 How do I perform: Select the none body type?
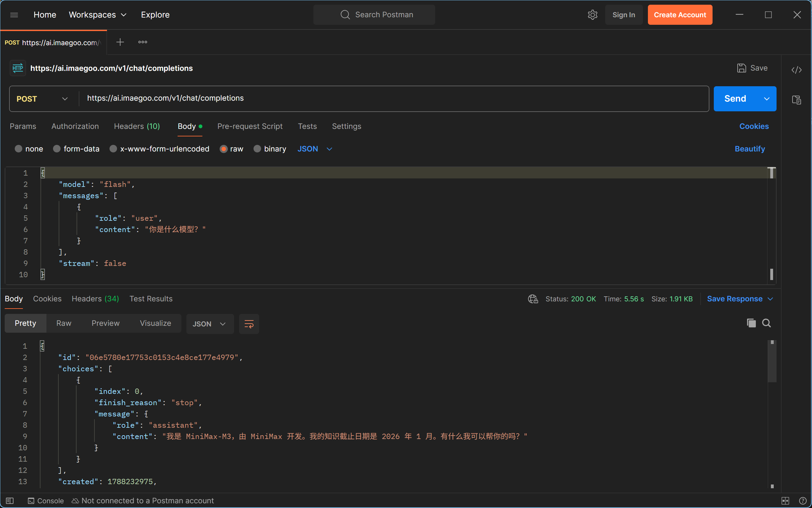19,149
